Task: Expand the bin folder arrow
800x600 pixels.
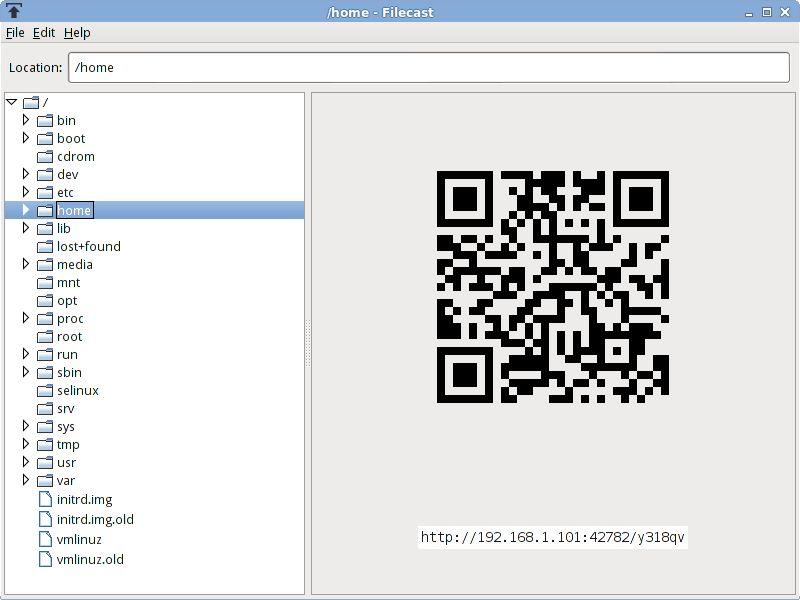Action: click(x=26, y=120)
